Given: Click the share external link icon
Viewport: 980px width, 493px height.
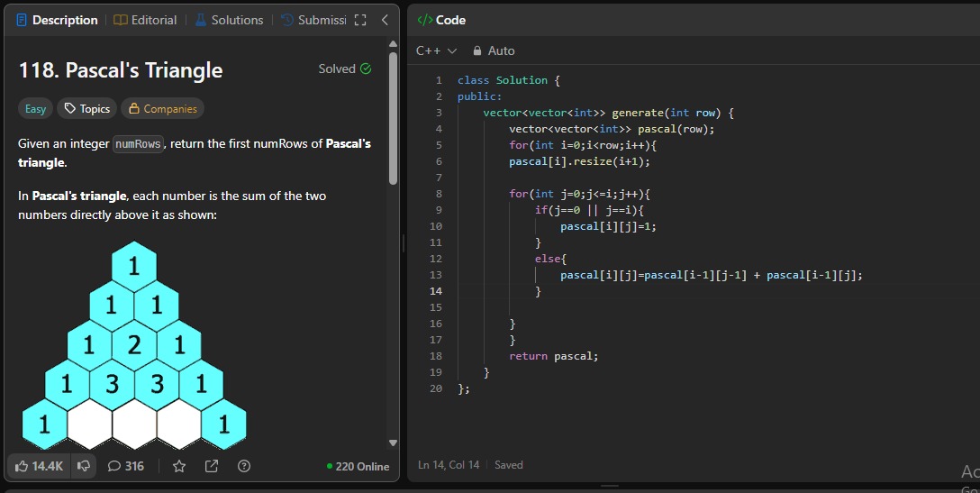Looking at the screenshot, I should (x=212, y=466).
